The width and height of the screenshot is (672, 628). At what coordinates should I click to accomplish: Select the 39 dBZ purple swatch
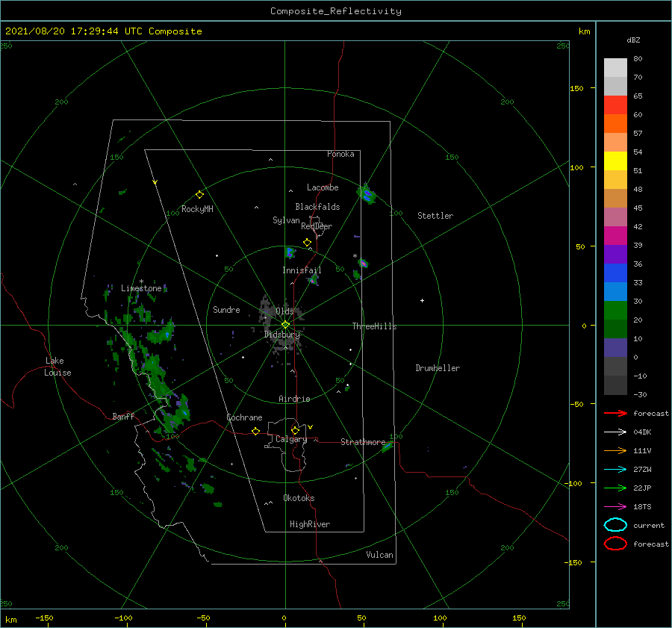pos(615,255)
